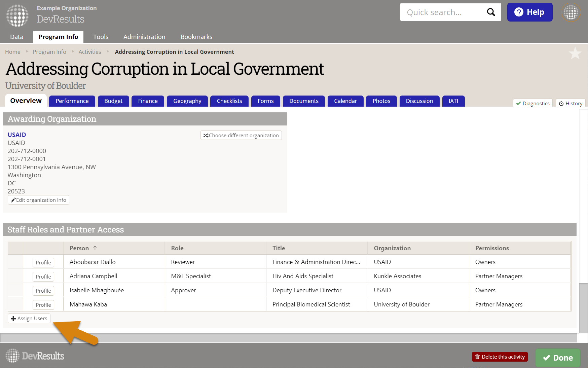
Task: Click the page vertical scrollbar
Action: [x=583, y=221]
